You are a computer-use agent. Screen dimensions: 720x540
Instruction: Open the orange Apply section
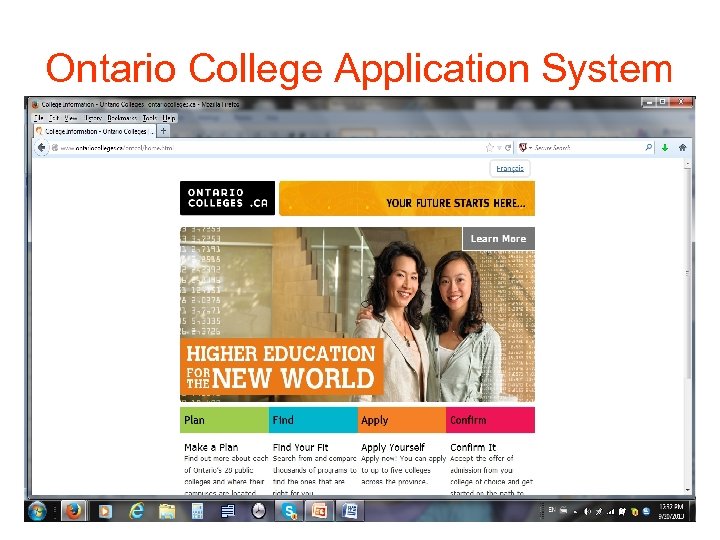click(x=402, y=420)
